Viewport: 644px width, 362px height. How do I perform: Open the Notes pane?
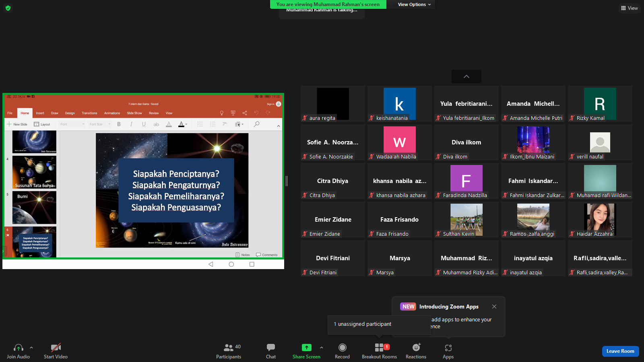243,255
